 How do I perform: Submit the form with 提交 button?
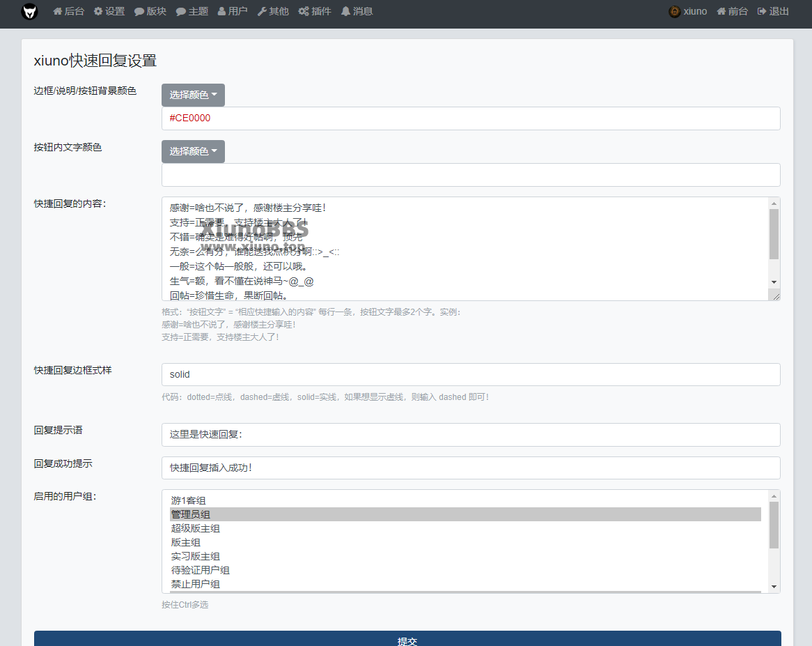(407, 639)
